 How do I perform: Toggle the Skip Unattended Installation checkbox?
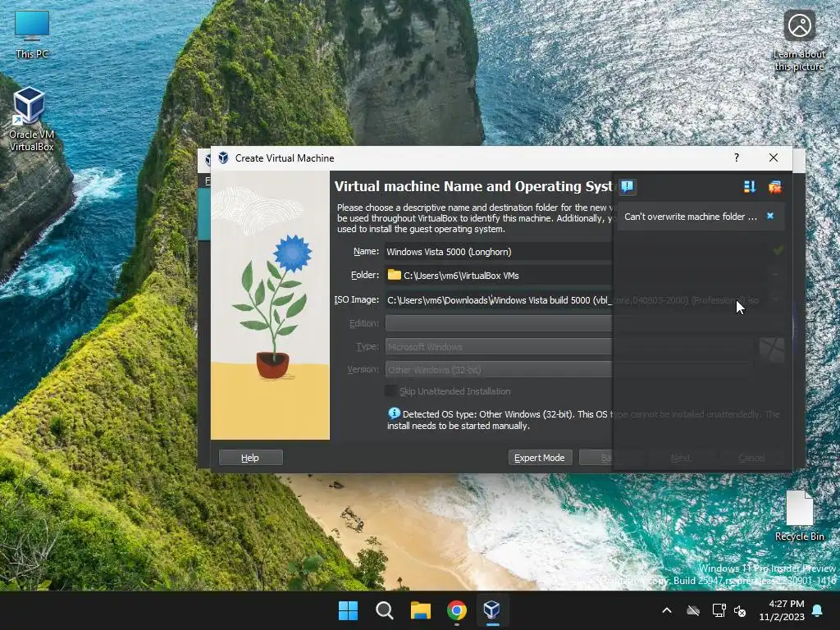point(391,391)
